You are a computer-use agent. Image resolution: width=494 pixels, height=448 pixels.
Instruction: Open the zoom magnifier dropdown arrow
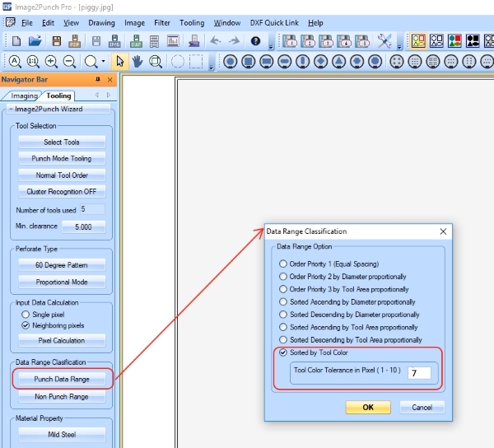coord(103,62)
